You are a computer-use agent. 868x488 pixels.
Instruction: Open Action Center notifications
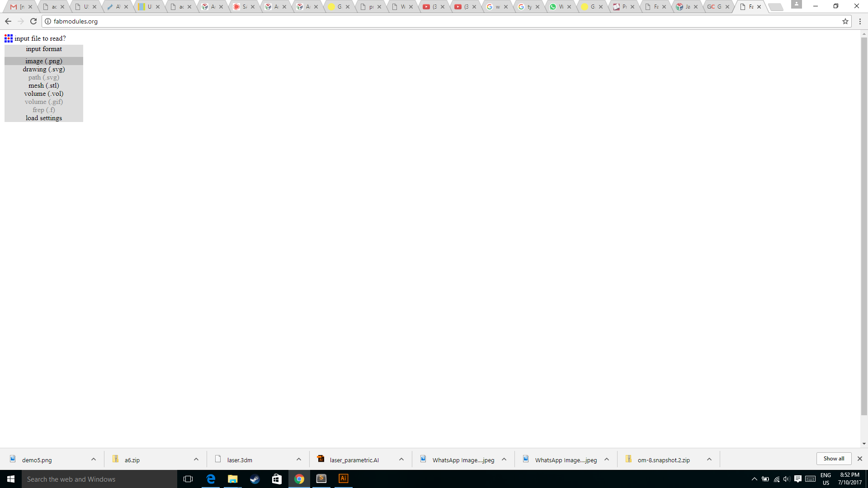tap(798, 479)
